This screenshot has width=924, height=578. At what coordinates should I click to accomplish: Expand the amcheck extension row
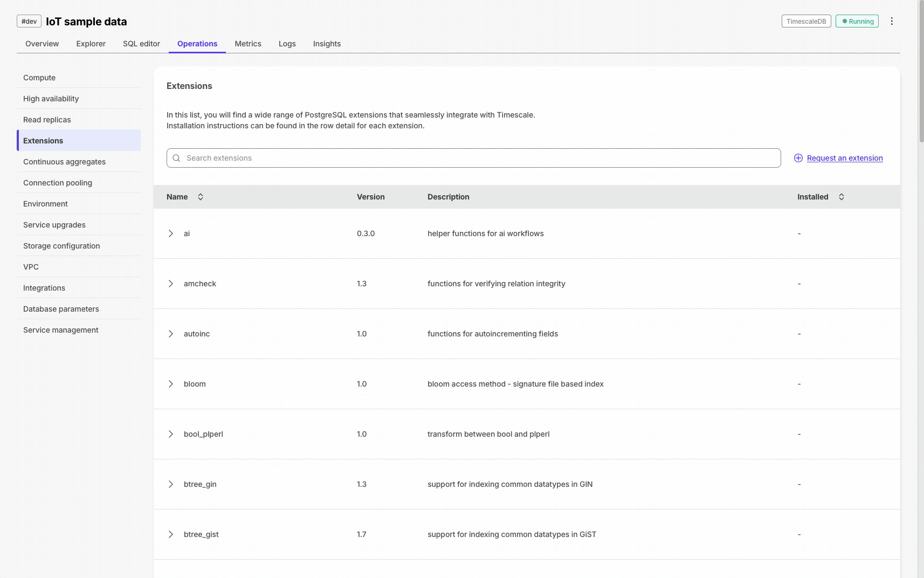(x=171, y=284)
